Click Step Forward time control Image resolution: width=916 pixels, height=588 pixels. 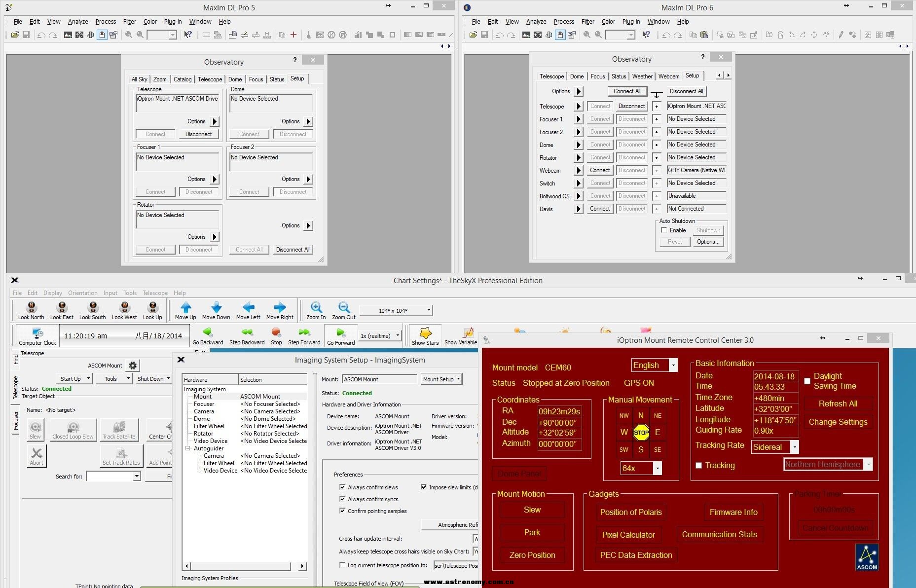304,336
